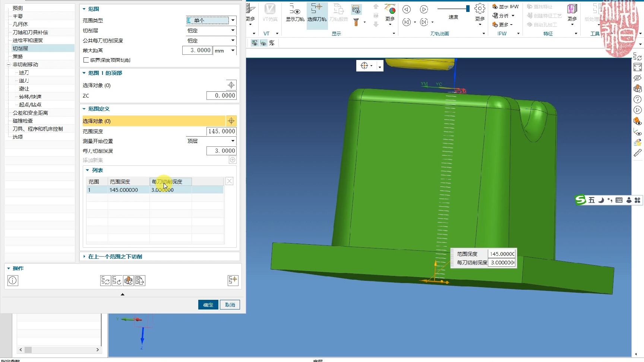Screen dimensions: 644x362
Task: Click the select-path icon at right of 操作
Action: [233, 280]
